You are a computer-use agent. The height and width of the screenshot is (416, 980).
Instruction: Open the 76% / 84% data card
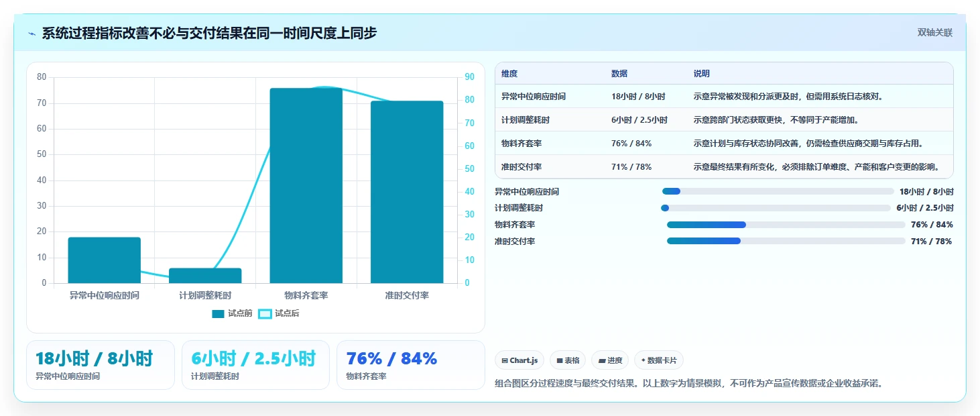click(410, 365)
